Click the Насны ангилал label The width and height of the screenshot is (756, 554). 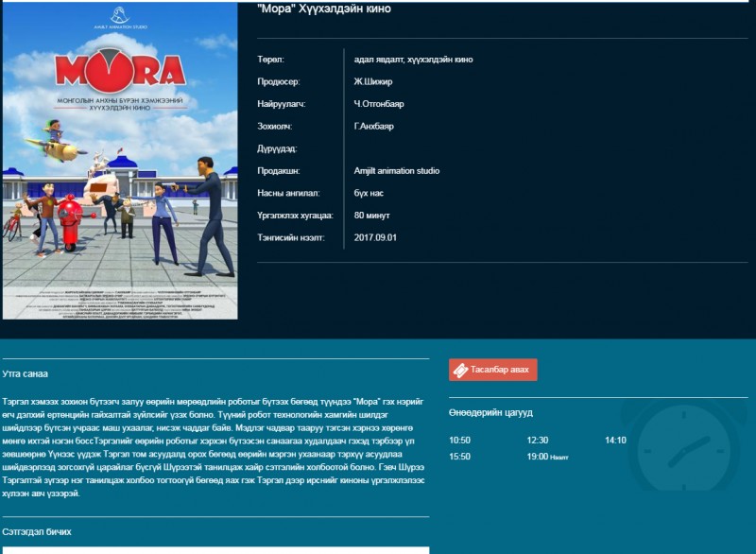[x=288, y=193]
